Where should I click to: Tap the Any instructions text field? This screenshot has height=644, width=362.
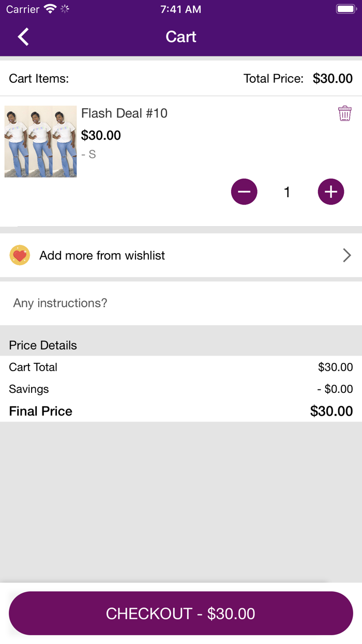(181, 303)
